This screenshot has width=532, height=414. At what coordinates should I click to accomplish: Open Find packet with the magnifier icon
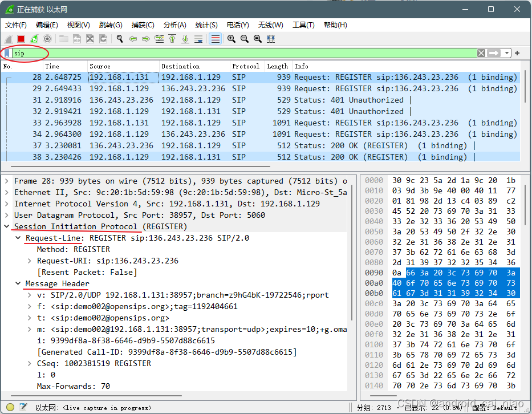(119, 39)
